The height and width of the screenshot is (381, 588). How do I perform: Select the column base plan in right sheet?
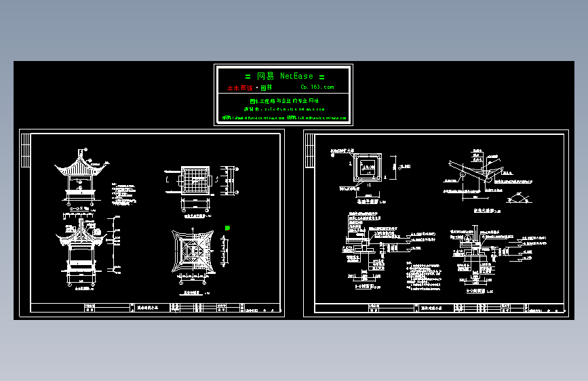coord(368,167)
